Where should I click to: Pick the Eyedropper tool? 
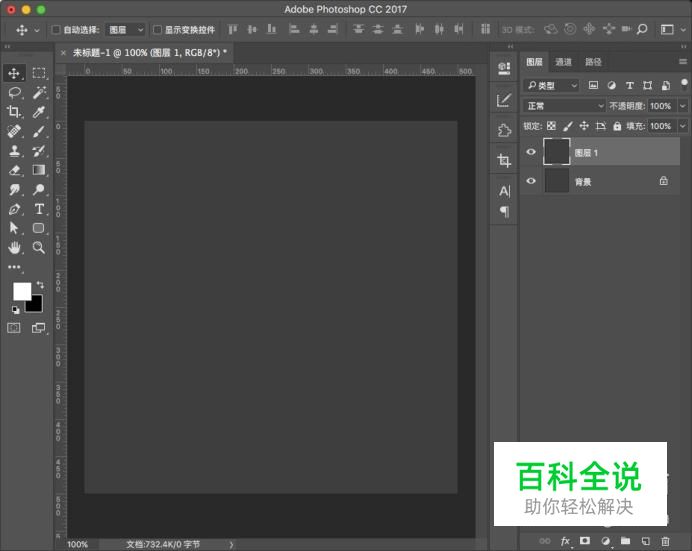pos(39,112)
